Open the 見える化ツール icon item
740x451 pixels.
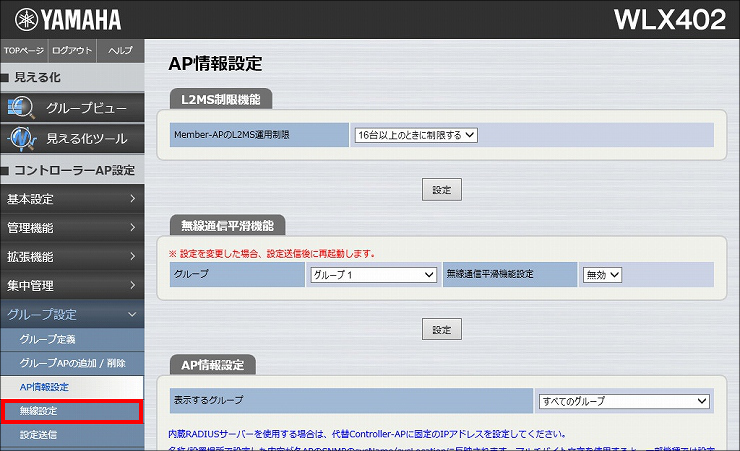click(x=72, y=139)
